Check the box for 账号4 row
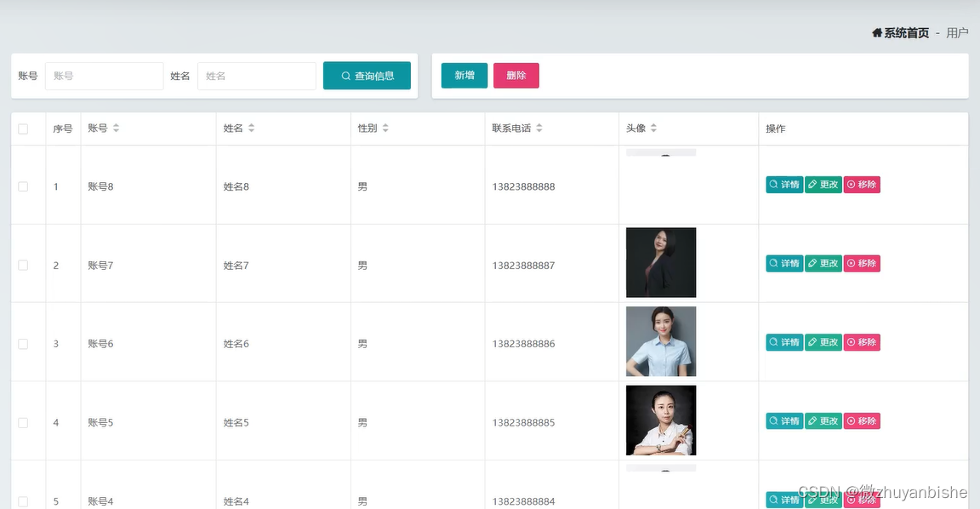This screenshot has height=509, width=980. pyautogui.click(x=23, y=501)
